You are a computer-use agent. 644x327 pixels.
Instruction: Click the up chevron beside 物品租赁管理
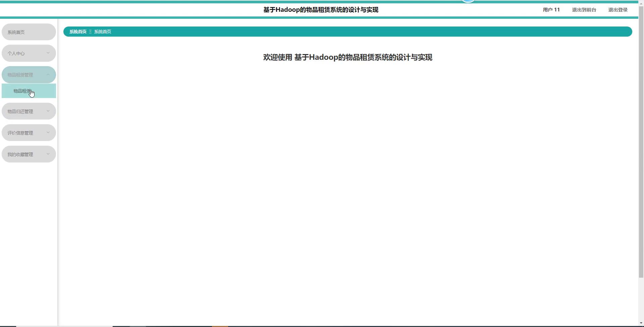pos(48,74)
